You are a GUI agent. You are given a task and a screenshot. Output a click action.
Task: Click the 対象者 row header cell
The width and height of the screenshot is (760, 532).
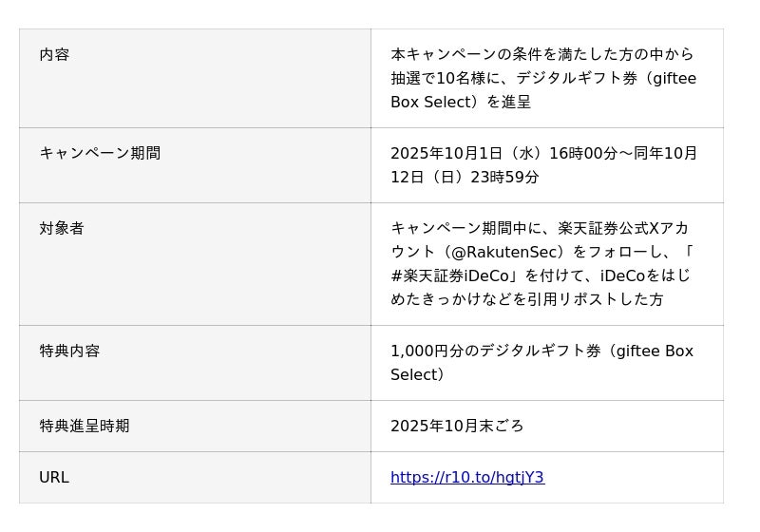(62, 228)
